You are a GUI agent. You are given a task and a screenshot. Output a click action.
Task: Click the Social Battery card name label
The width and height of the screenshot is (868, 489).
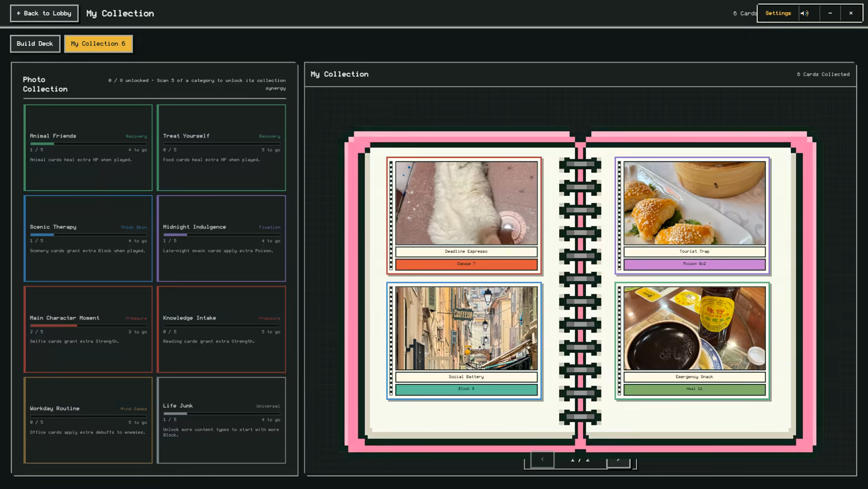[x=466, y=376]
